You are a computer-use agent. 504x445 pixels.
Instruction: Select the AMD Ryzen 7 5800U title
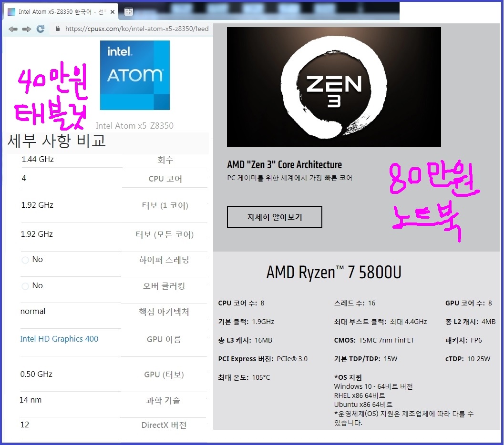coord(334,272)
